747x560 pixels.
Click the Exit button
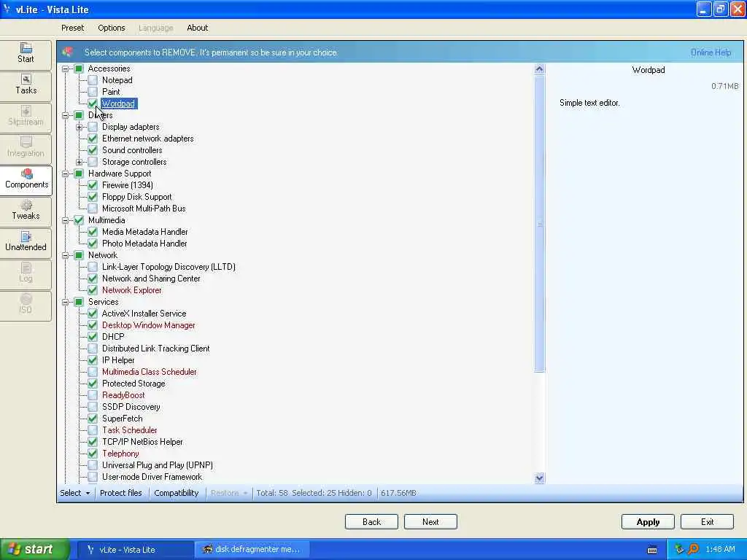point(707,522)
